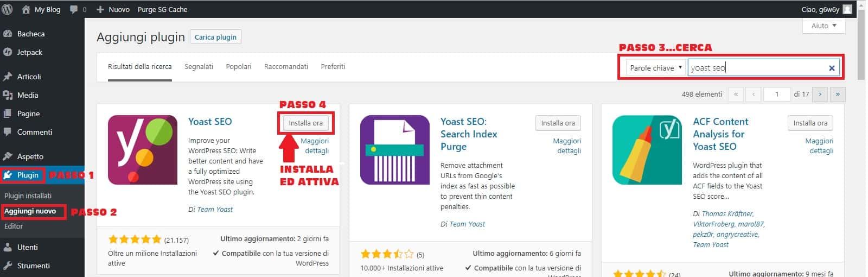Clear the search field with the X icon

tap(831, 68)
